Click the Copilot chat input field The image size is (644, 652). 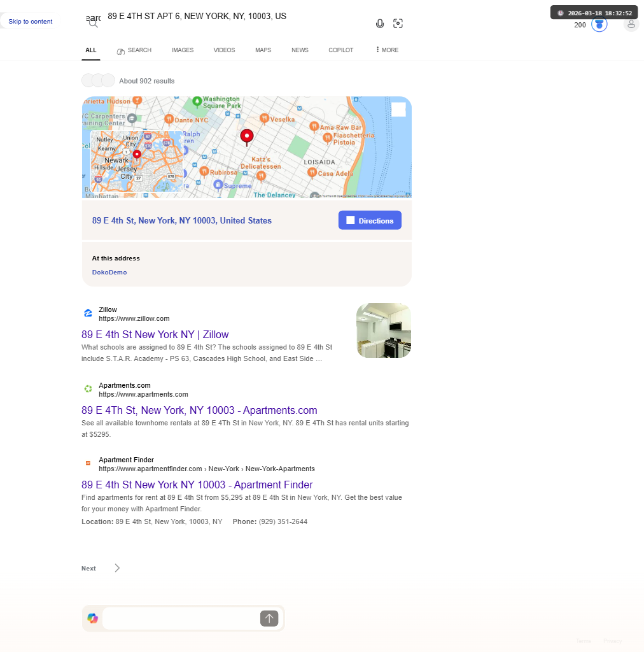[x=181, y=618]
